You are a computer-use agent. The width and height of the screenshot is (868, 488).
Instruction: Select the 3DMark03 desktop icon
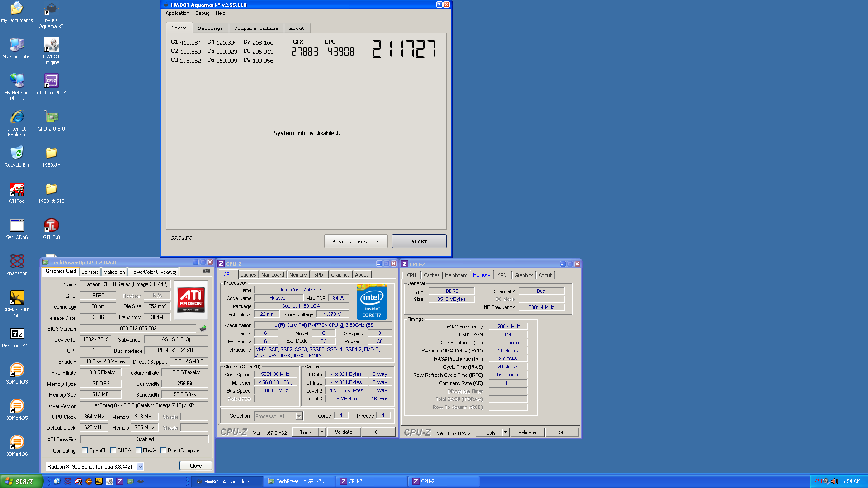[17, 374]
